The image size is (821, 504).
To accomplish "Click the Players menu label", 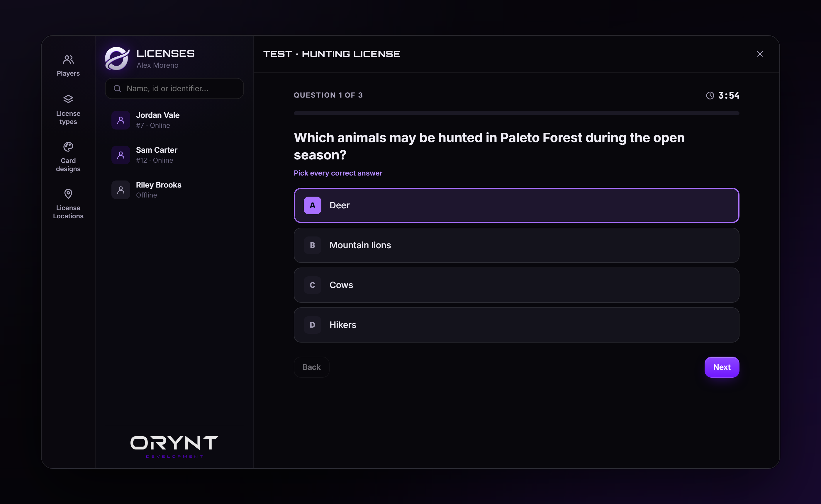I will pos(68,73).
